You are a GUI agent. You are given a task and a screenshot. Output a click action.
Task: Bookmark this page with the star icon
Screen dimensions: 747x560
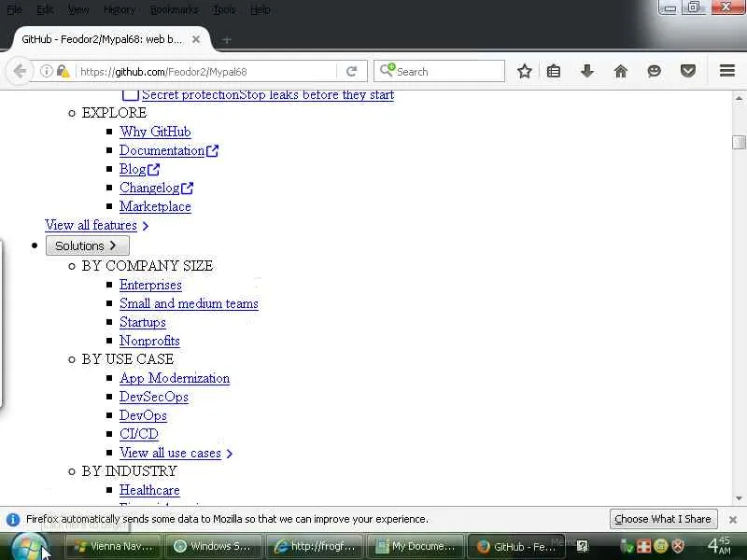[525, 72]
